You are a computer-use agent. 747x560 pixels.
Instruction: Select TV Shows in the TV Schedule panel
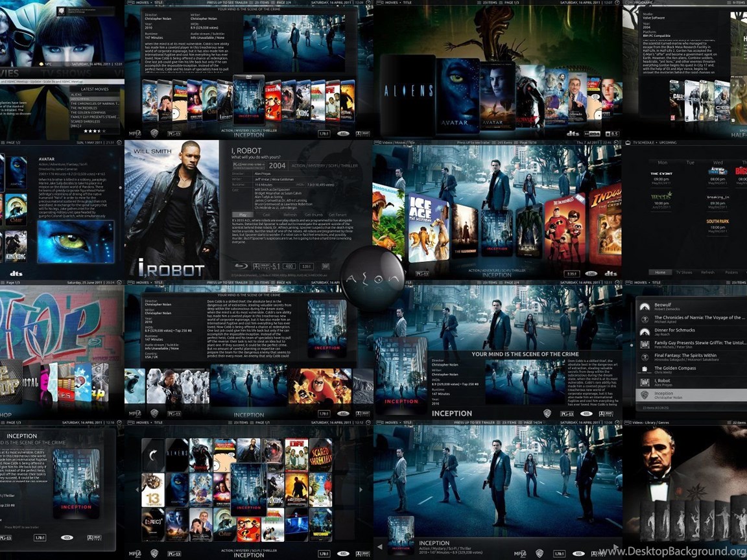point(683,272)
